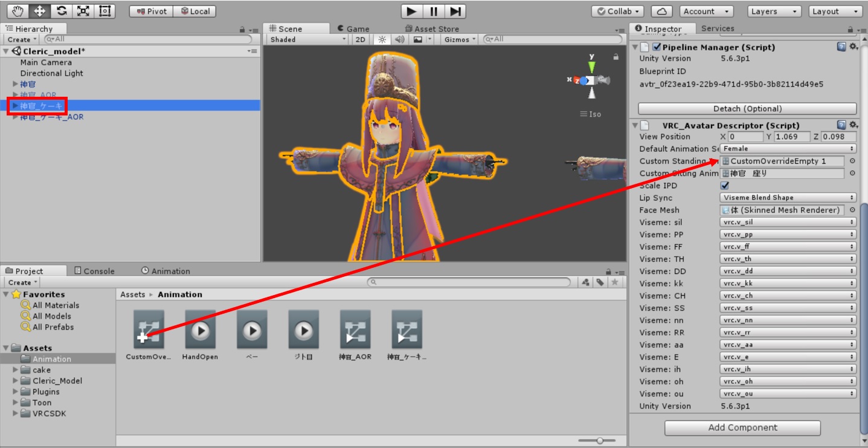Screen dimensions: 868x448
Task: Toggle scene lighting sun icon
Action: point(381,39)
